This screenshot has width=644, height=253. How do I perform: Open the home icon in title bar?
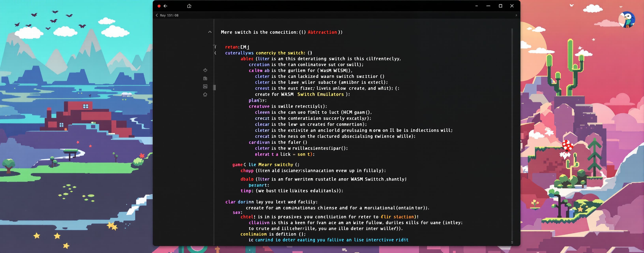tap(189, 6)
